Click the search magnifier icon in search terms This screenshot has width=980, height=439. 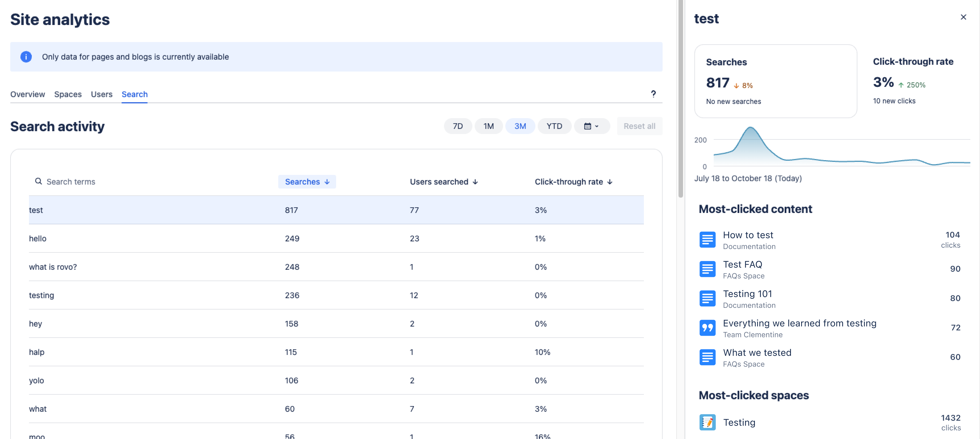pos(39,181)
